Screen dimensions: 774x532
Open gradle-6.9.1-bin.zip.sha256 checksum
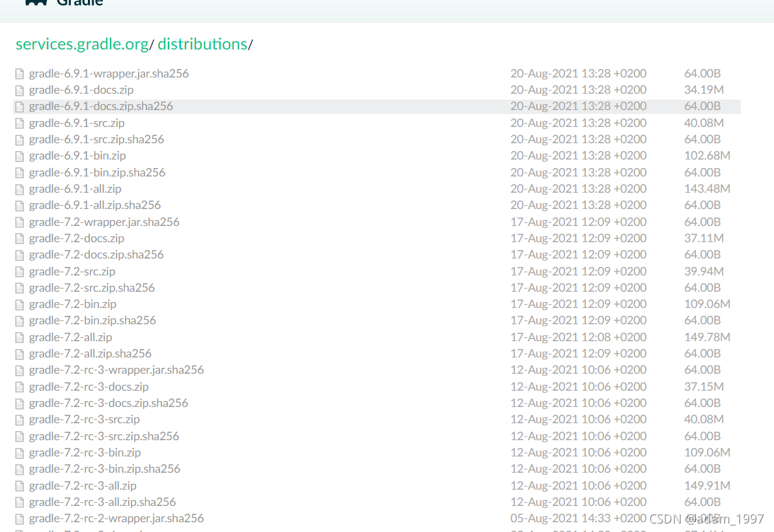tap(97, 173)
